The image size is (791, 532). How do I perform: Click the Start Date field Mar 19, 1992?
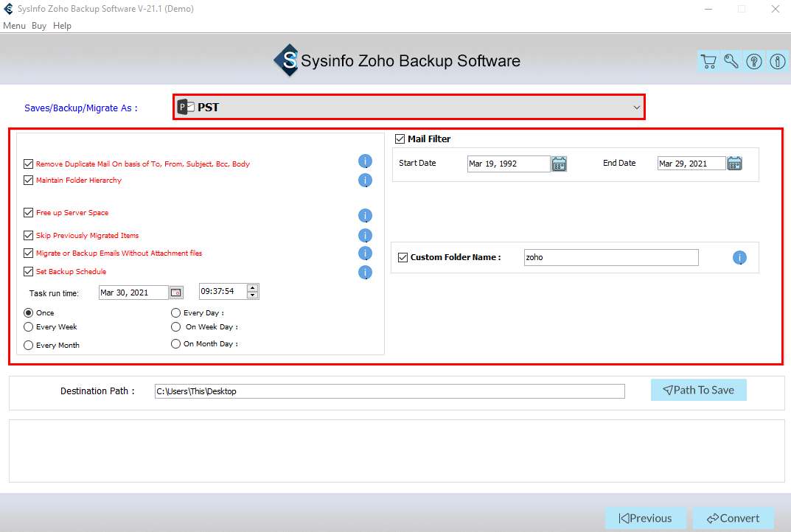pos(509,164)
